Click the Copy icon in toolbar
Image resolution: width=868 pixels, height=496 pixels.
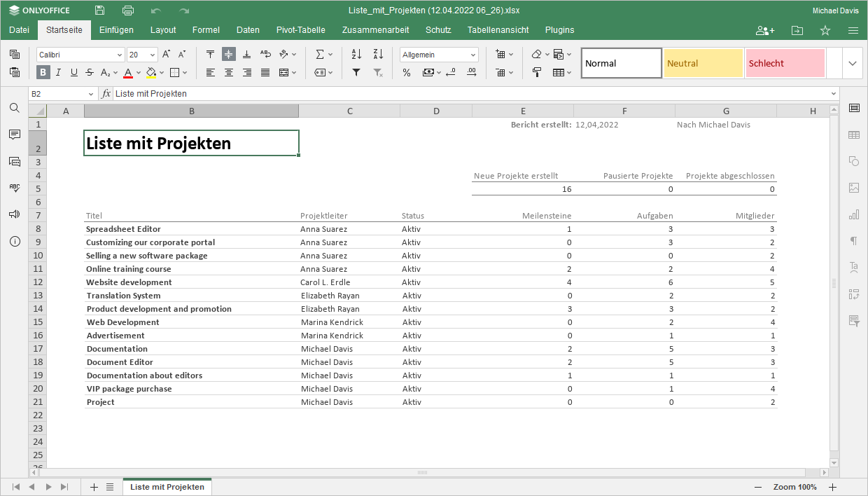coord(15,55)
